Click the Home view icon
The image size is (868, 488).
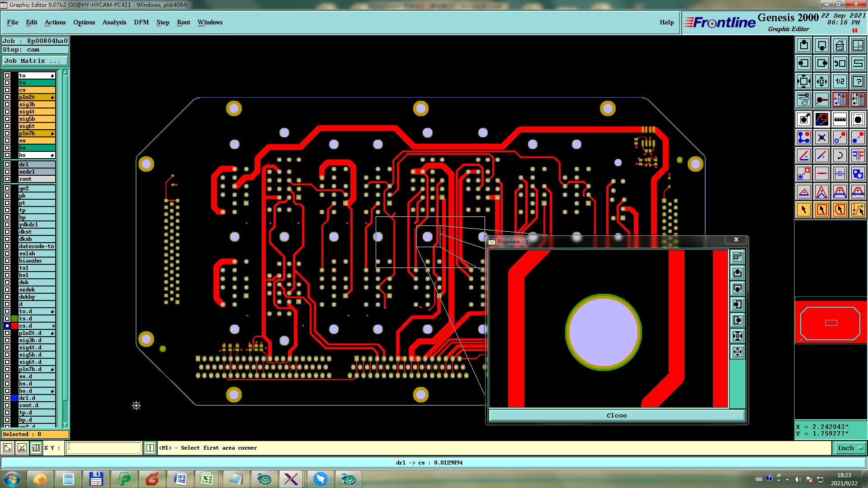(840, 45)
